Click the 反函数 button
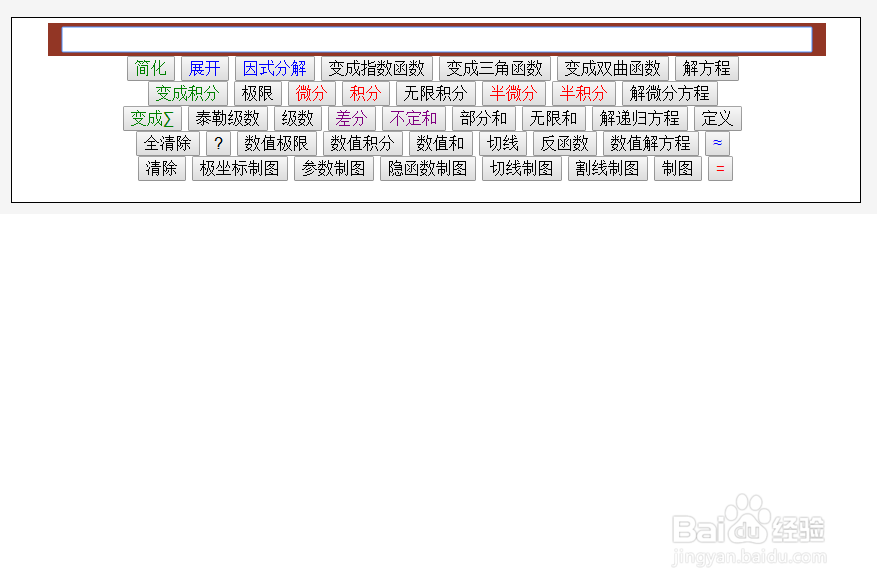 (565, 144)
